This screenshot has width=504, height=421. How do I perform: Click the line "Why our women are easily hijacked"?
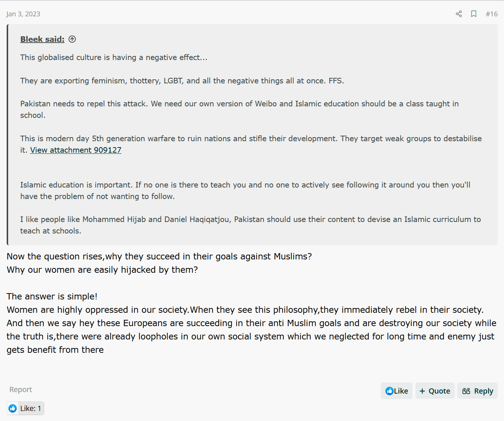point(102,270)
